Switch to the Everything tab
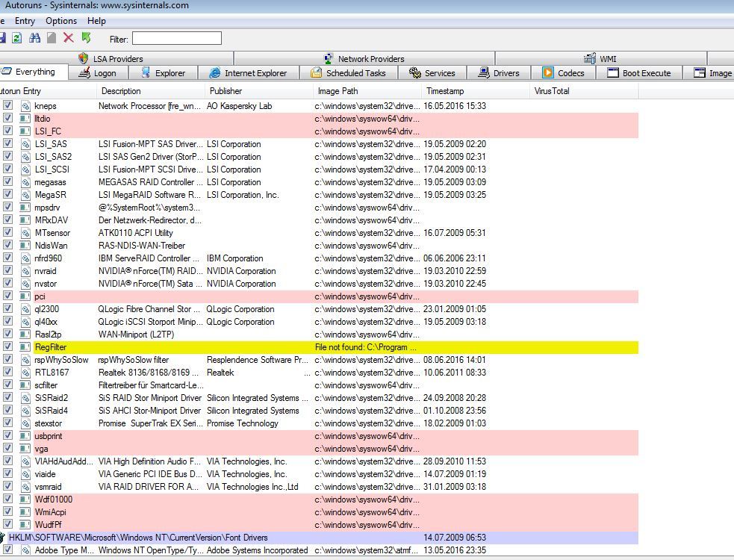 point(33,72)
